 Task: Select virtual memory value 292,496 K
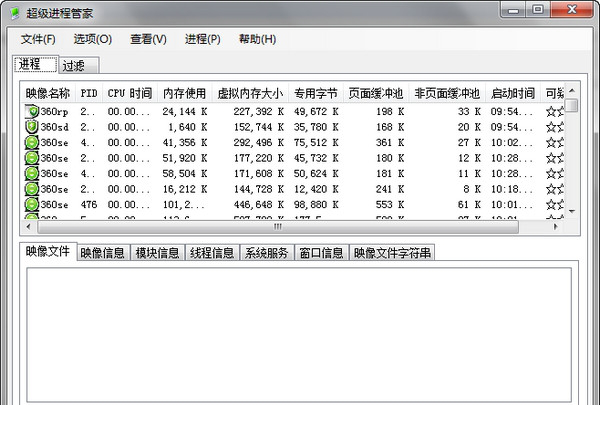tap(259, 142)
